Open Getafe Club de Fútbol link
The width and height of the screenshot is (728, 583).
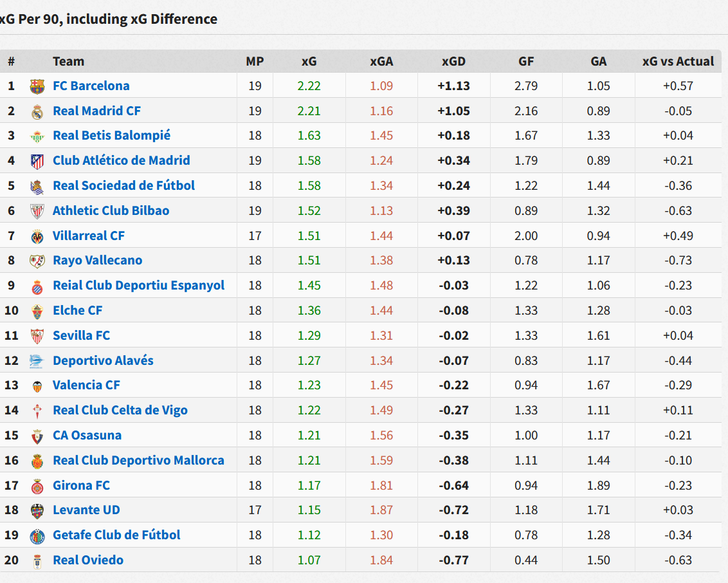(116, 535)
